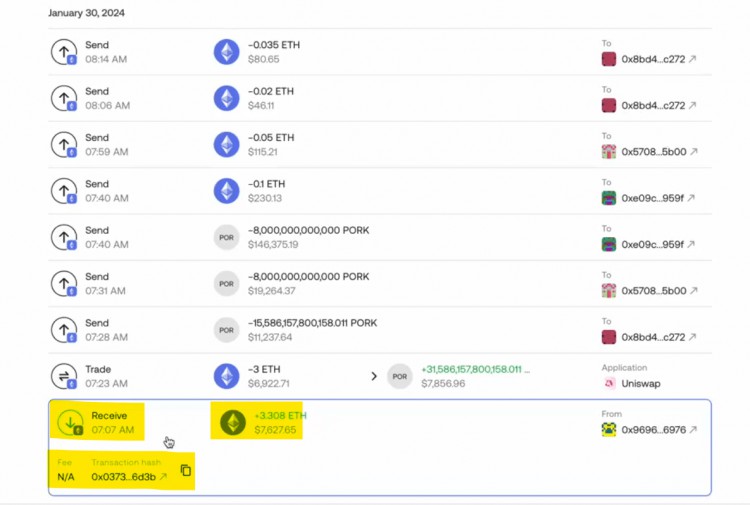Image resolution: width=750 pixels, height=505 pixels.
Task: Copy the transaction hash 0x0373...6d3b
Action: click(186, 471)
